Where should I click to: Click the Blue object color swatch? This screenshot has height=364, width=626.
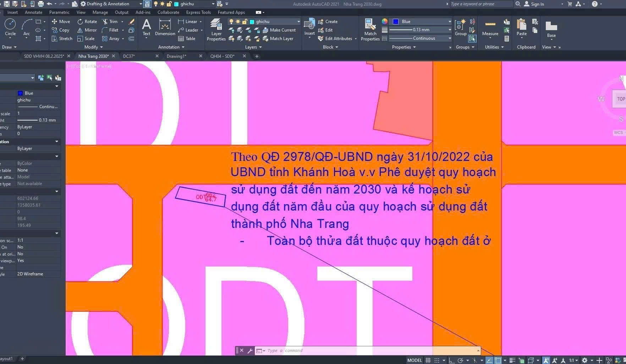click(x=396, y=22)
